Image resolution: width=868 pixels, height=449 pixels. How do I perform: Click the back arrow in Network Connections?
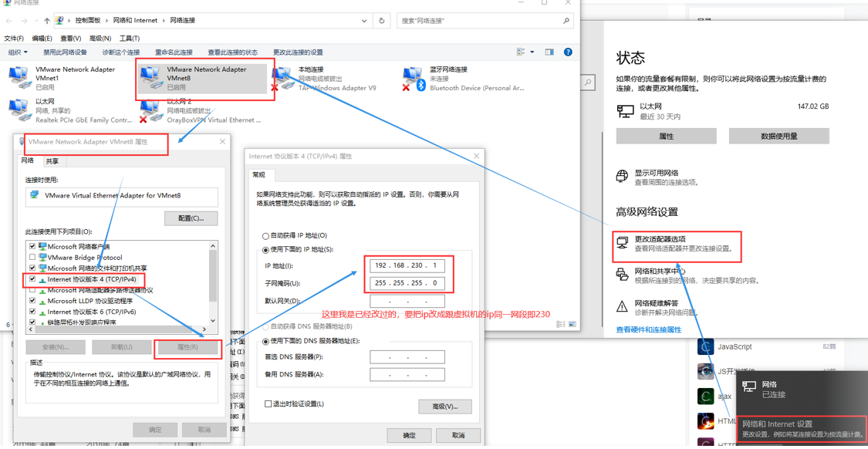point(9,21)
